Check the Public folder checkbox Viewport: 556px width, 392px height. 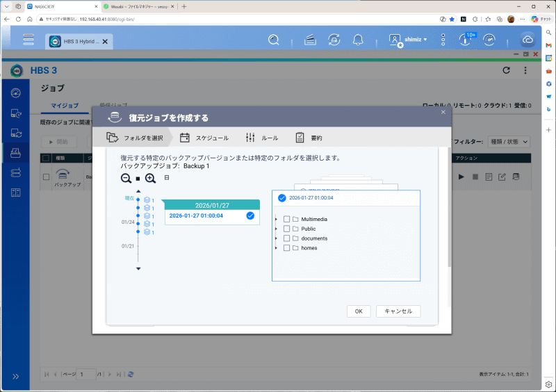(x=286, y=229)
